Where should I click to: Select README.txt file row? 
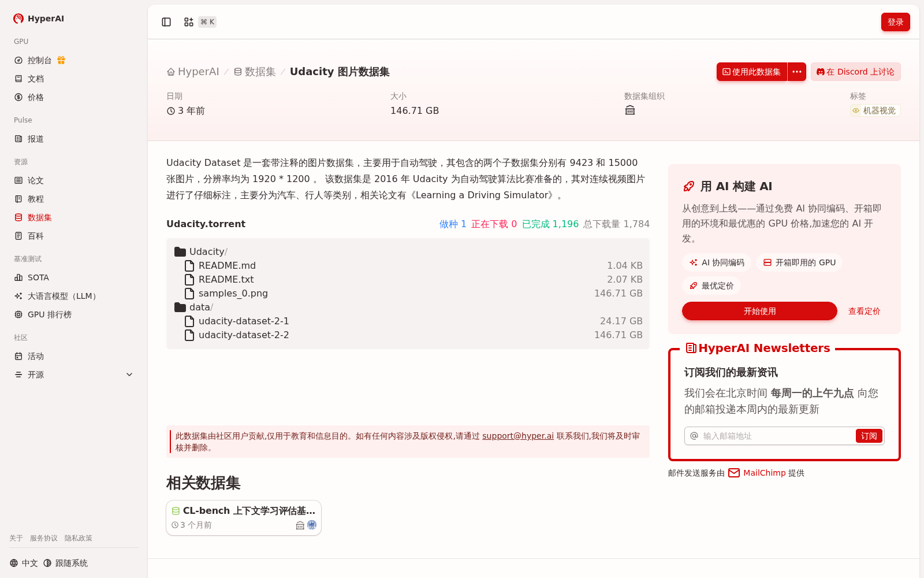(x=408, y=279)
